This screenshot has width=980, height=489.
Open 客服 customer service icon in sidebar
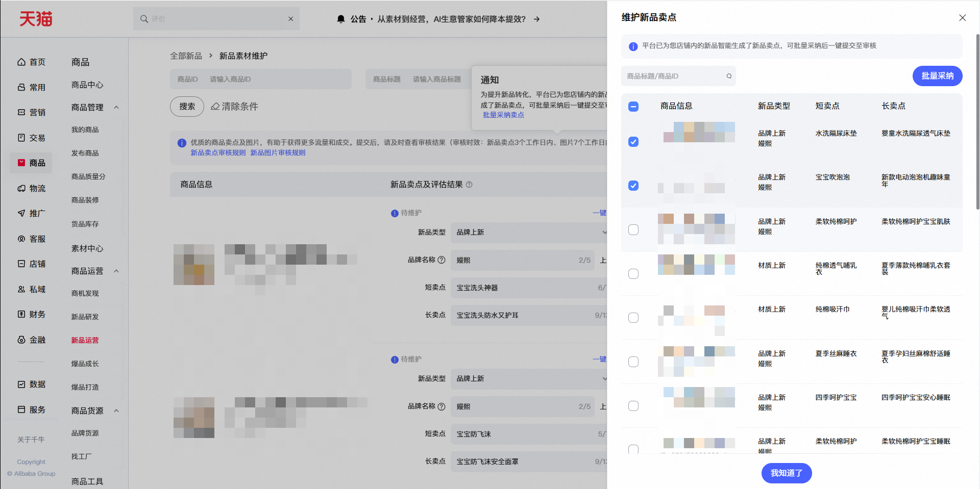coord(21,239)
